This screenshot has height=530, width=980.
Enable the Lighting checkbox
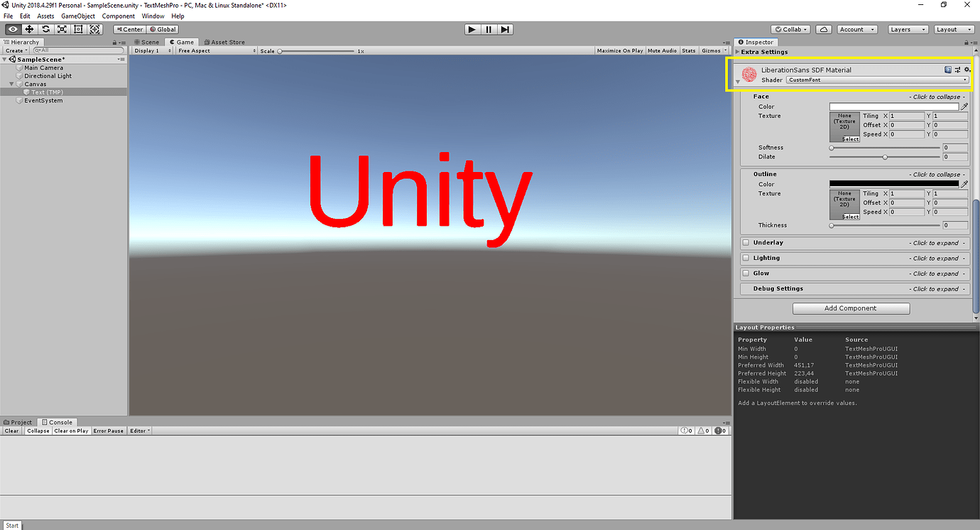(x=746, y=258)
